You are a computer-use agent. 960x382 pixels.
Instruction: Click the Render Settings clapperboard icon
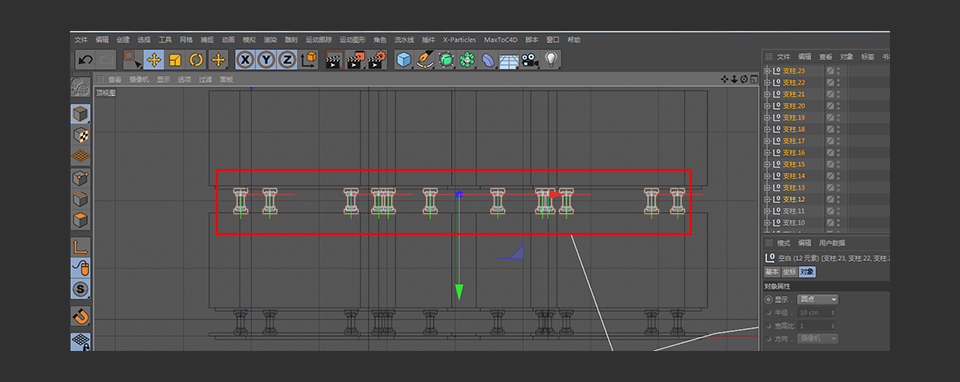[378, 59]
